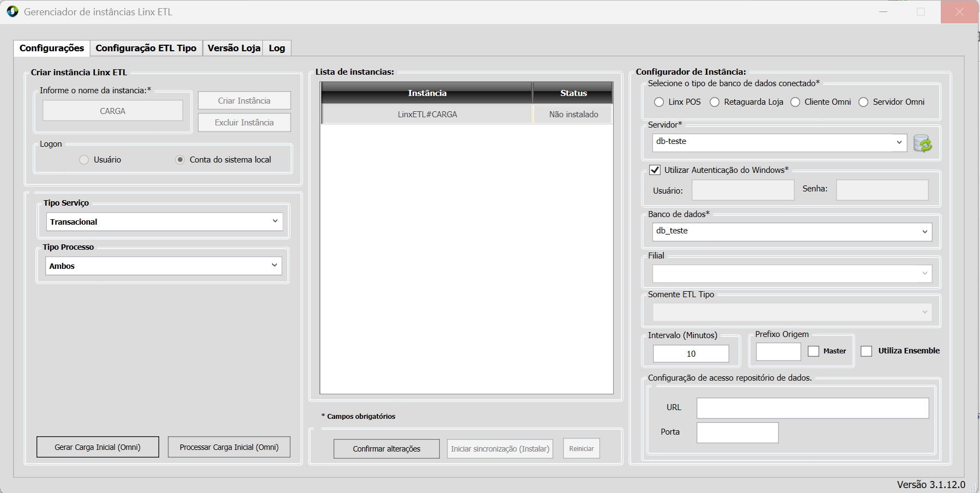
Task: Click the Prefixo Origem text box
Action: click(778, 352)
